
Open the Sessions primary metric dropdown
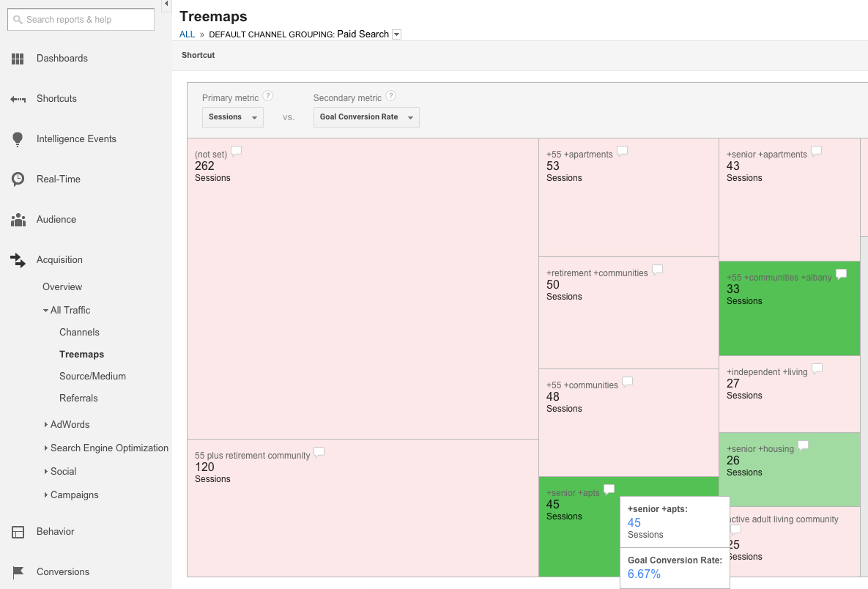(x=232, y=117)
